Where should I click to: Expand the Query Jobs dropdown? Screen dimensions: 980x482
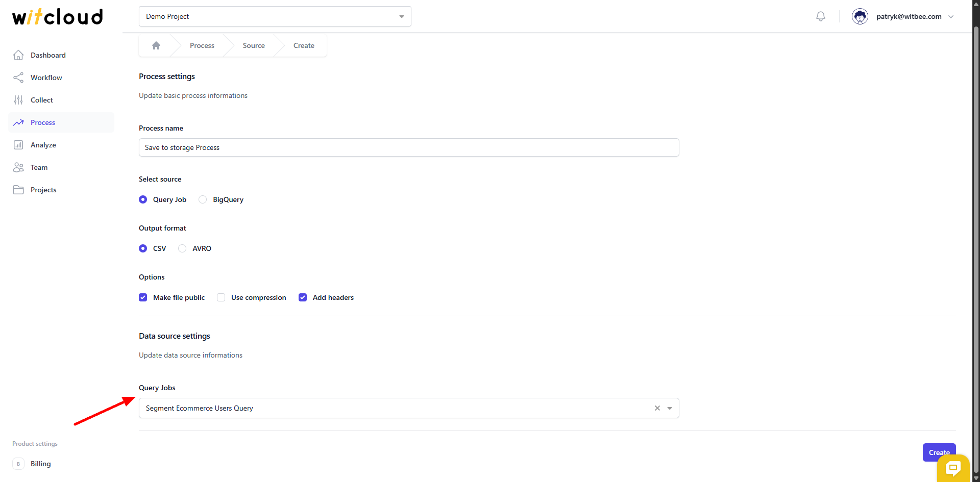670,408
